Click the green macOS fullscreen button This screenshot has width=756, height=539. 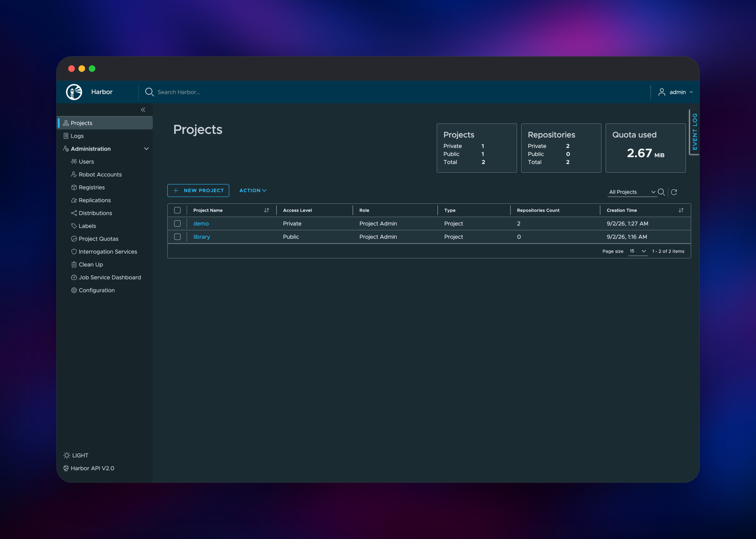(x=92, y=69)
